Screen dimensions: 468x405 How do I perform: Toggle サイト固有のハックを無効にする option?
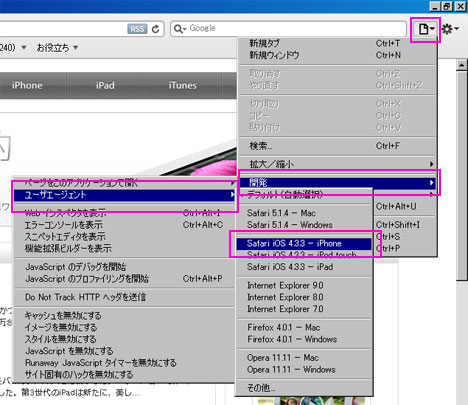pyautogui.click(x=125, y=375)
